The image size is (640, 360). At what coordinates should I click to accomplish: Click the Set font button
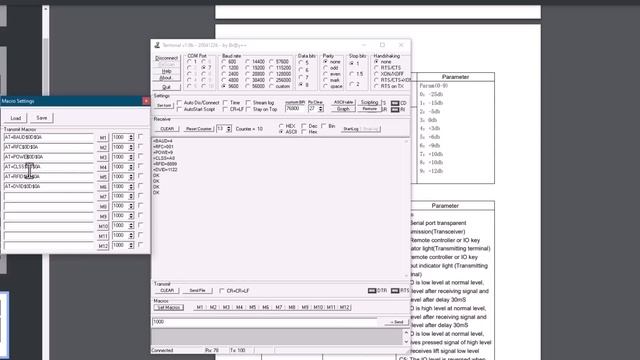coord(164,106)
